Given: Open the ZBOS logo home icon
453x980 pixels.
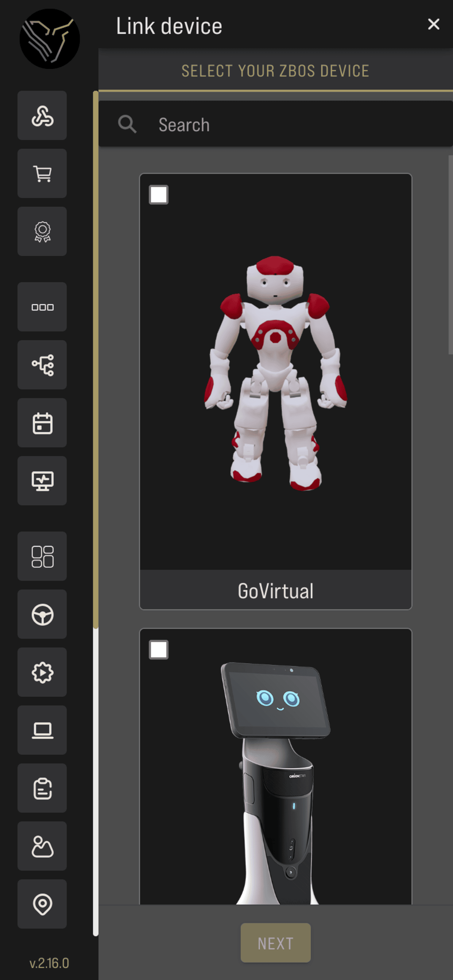Looking at the screenshot, I should pyautogui.click(x=50, y=39).
